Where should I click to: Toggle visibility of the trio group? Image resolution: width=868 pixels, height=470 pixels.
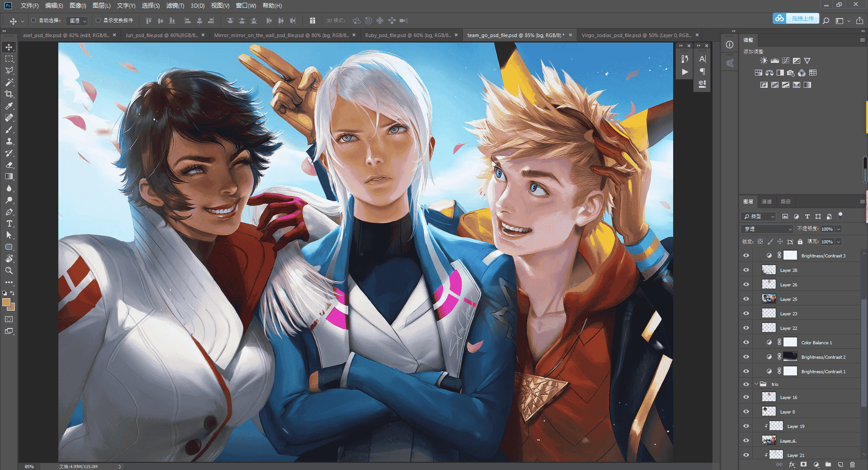pyautogui.click(x=746, y=384)
